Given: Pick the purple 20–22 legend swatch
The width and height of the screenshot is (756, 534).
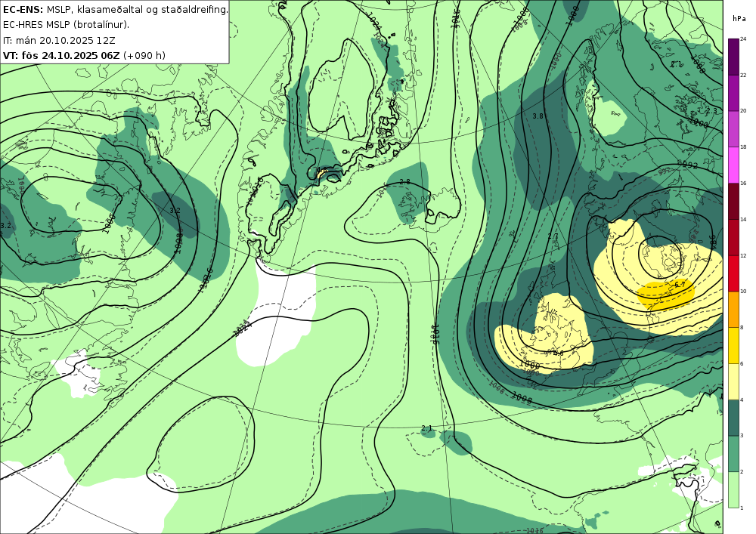Looking at the screenshot, I should 733,93.
